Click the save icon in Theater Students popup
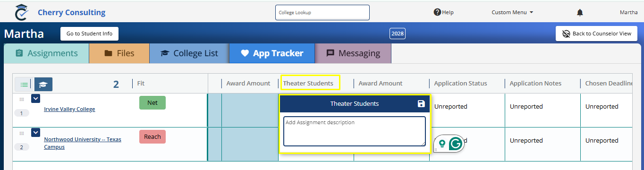644x170 pixels. pyautogui.click(x=421, y=103)
